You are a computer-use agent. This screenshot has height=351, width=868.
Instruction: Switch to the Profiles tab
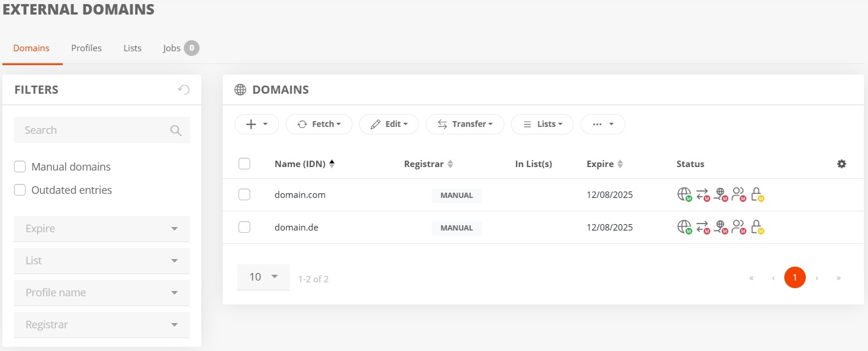[x=87, y=48]
